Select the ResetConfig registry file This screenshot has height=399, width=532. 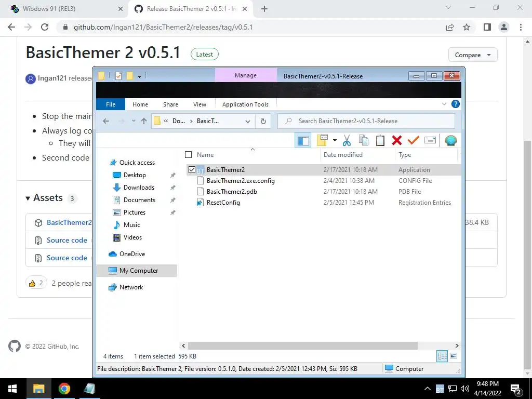[x=223, y=203]
